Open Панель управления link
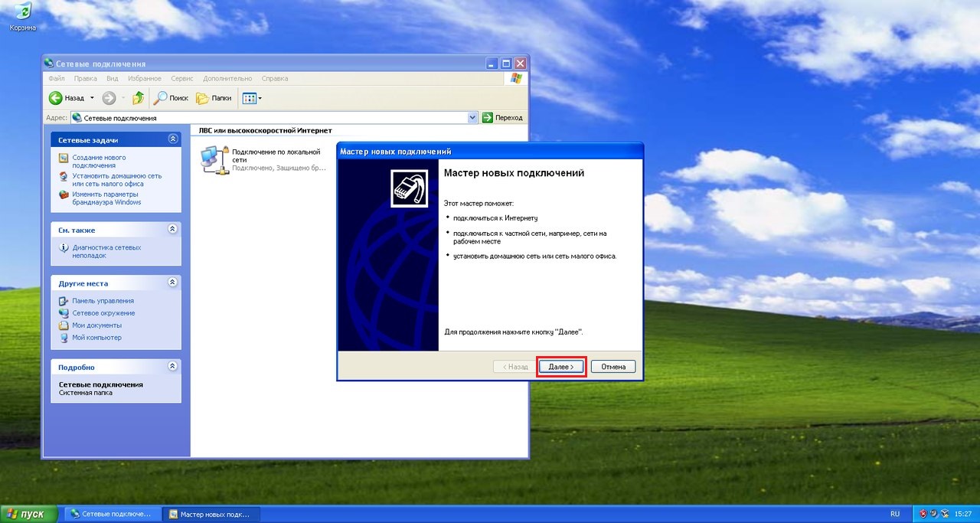This screenshot has width=980, height=523. coord(103,301)
